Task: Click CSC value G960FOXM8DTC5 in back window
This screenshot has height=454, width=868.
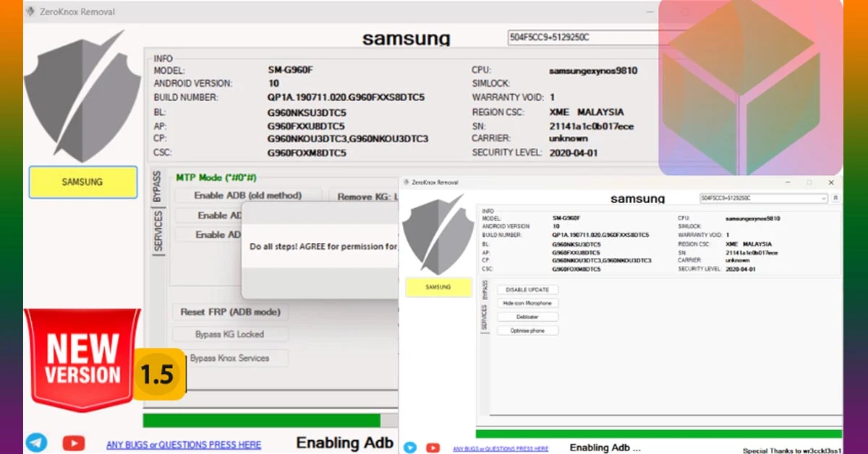Action: (307, 153)
